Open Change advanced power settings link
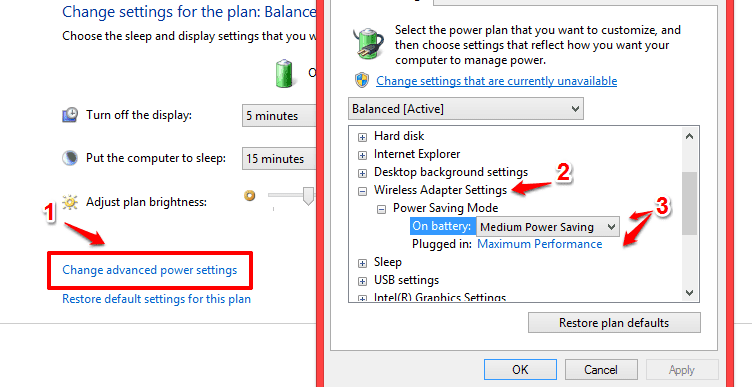Viewport: 752px width, 387px height. 150,270
